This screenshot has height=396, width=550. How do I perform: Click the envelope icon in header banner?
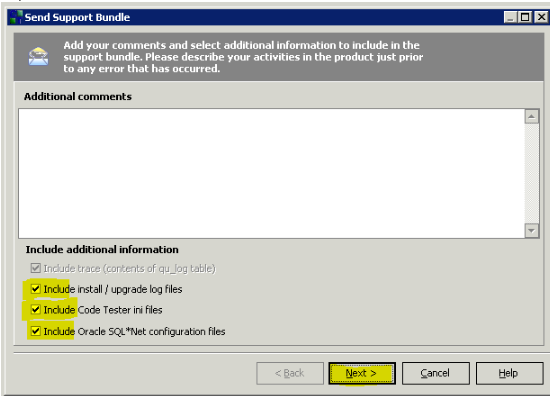click(x=39, y=56)
